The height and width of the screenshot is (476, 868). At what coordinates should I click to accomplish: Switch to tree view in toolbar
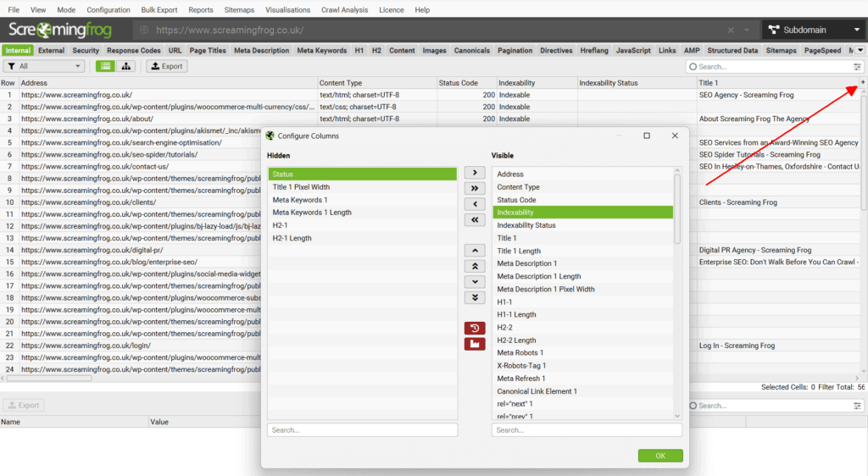[x=126, y=66]
